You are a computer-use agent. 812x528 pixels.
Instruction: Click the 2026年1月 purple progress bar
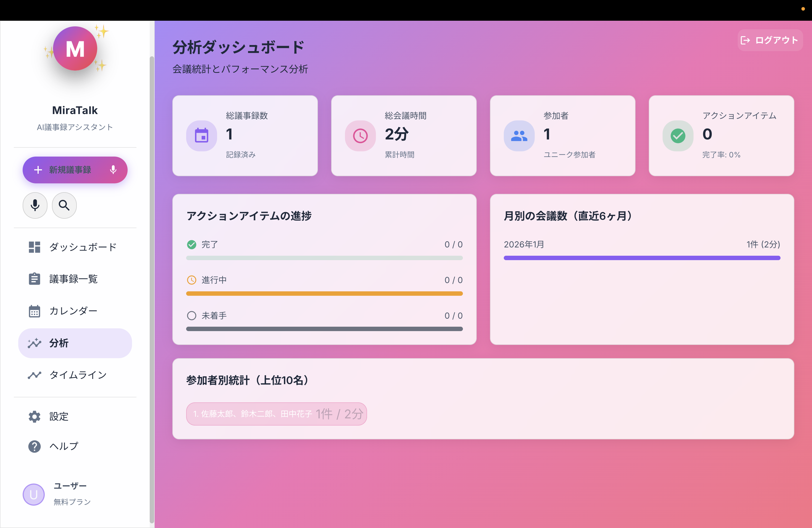(x=642, y=258)
